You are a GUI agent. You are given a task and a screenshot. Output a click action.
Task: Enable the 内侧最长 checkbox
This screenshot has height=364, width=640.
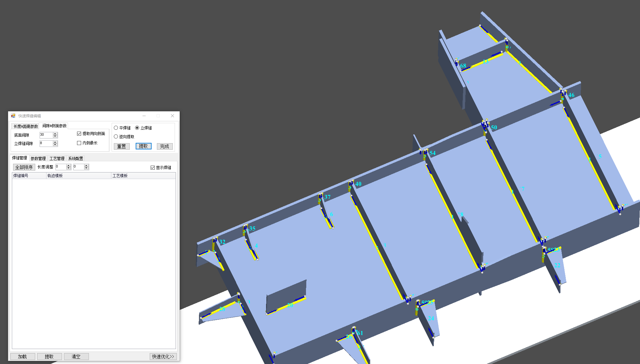pyautogui.click(x=79, y=143)
